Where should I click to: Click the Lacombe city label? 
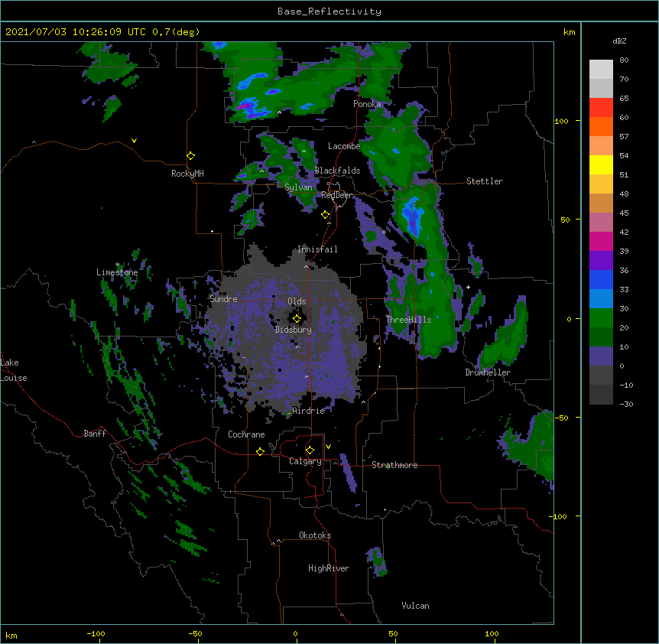click(x=344, y=146)
